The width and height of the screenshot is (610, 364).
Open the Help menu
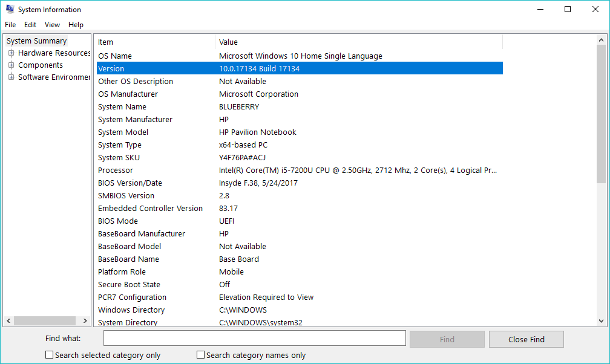76,25
